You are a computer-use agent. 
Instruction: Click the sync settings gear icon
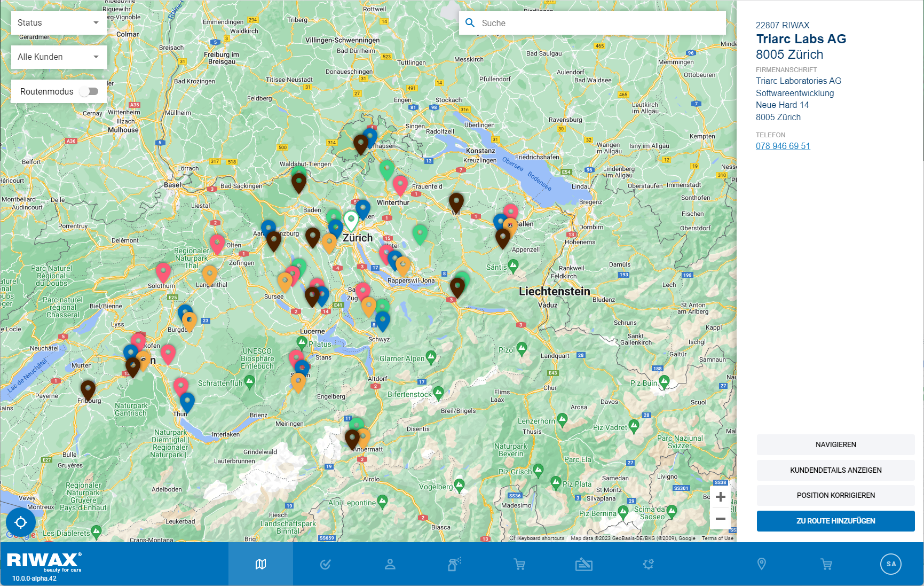click(x=648, y=564)
